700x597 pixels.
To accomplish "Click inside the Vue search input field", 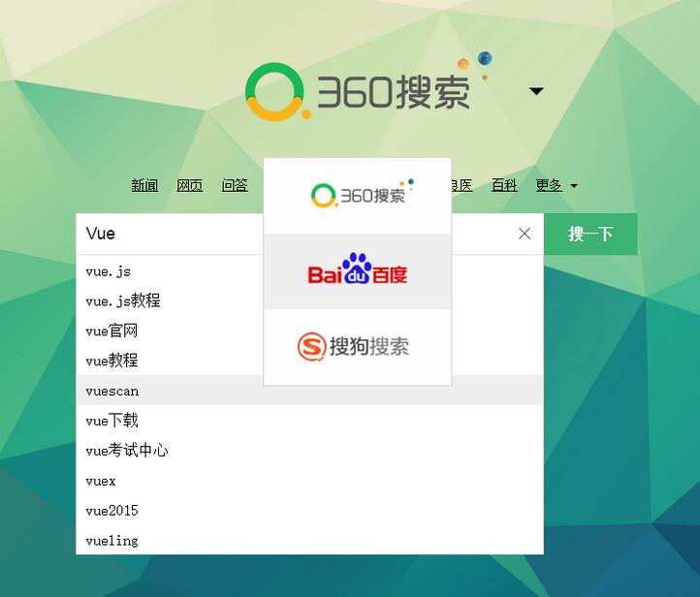I will click(170, 234).
